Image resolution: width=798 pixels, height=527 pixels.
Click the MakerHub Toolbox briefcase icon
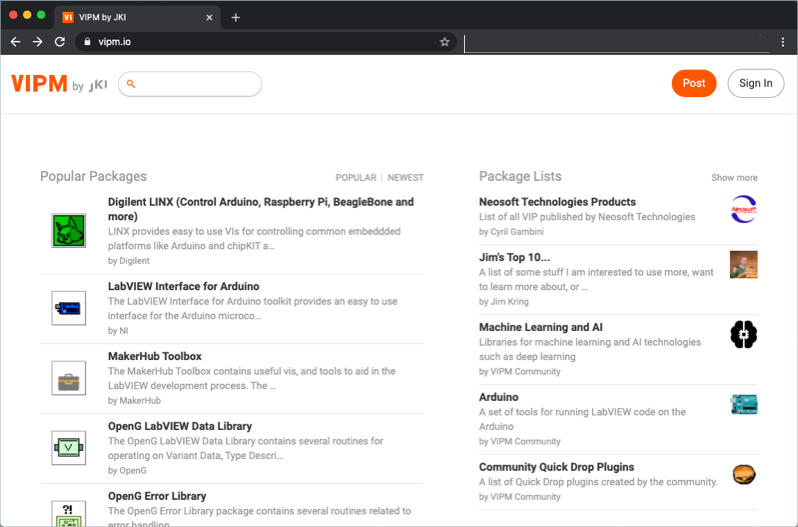click(x=69, y=378)
